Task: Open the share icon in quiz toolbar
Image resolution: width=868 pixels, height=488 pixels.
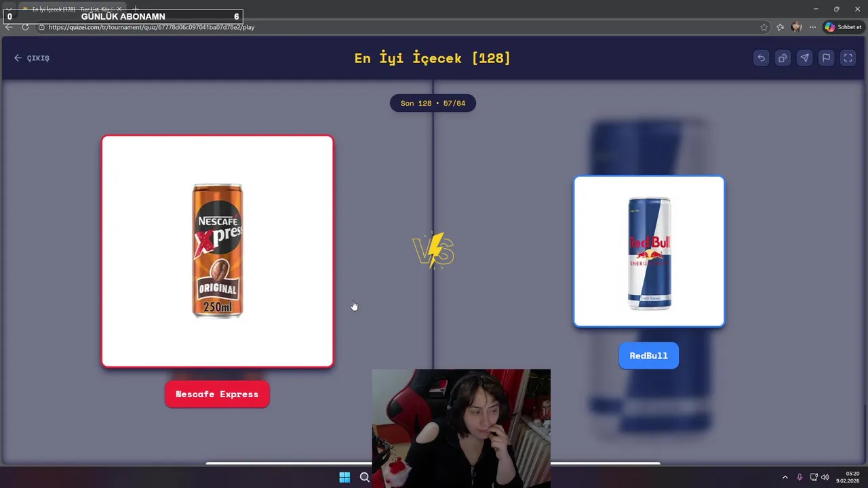Action: [x=783, y=58]
